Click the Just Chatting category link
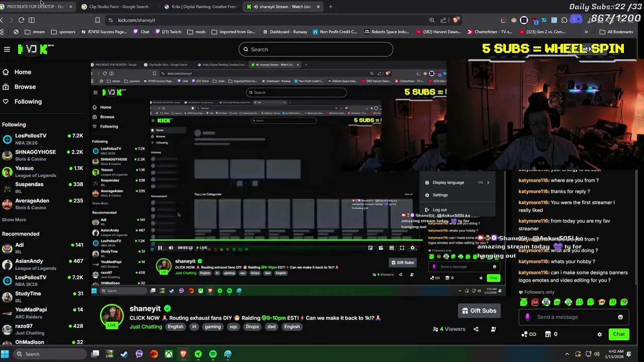This screenshot has width=644, height=362. pyautogui.click(x=146, y=327)
